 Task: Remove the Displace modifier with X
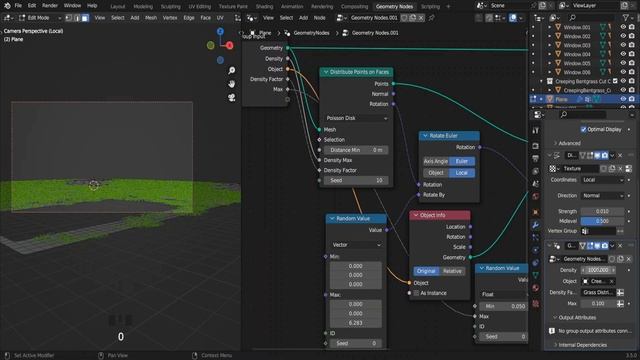[620, 156]
